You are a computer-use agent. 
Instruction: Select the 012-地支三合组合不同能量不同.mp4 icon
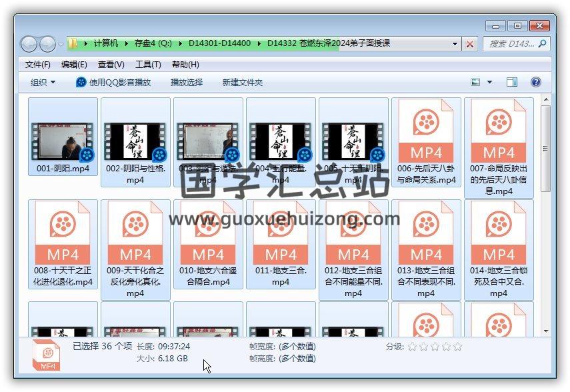(353, 233)
